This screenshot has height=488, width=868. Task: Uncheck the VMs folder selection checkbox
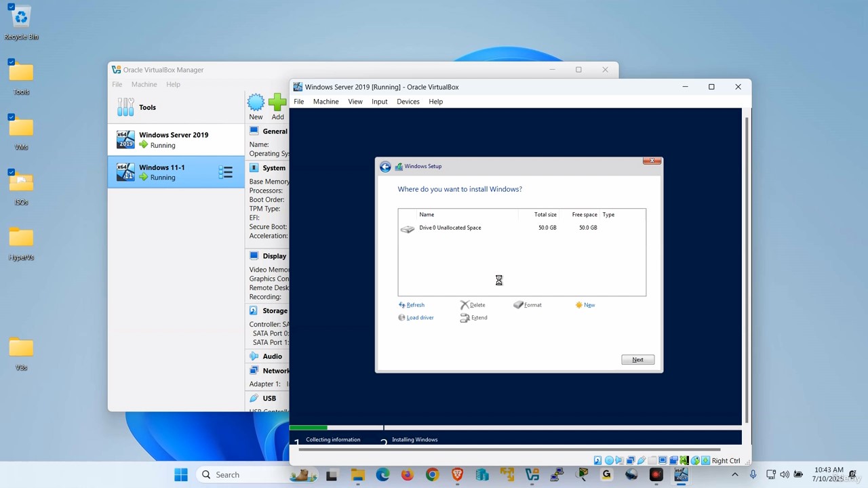[11, 117]
